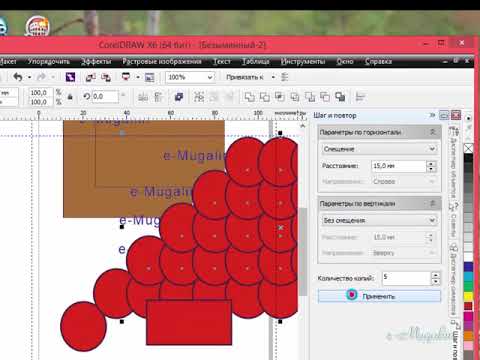Open the Окно menu

click(x=345, y=61)
